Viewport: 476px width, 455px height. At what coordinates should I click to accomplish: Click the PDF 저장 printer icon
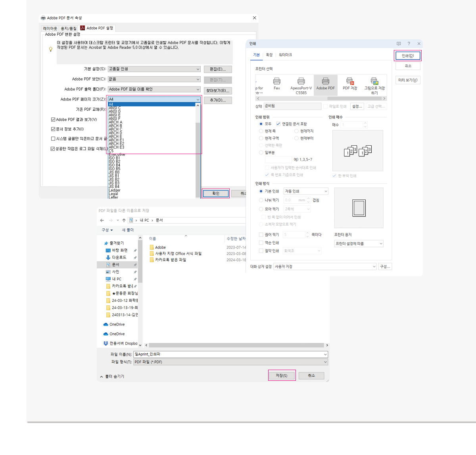tap(350, 81)
